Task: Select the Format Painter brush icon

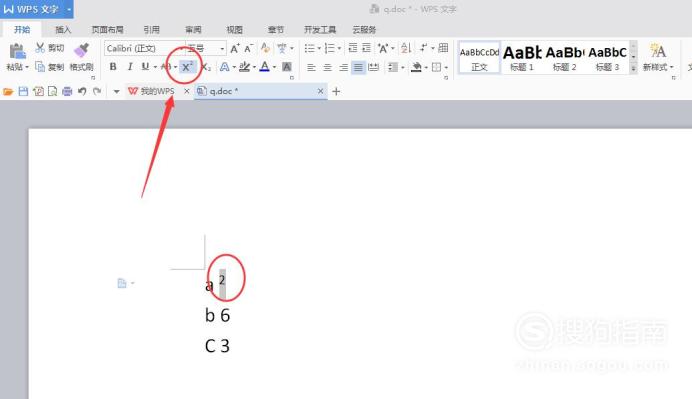Action: pyautogui.click(x=82, y=50)
